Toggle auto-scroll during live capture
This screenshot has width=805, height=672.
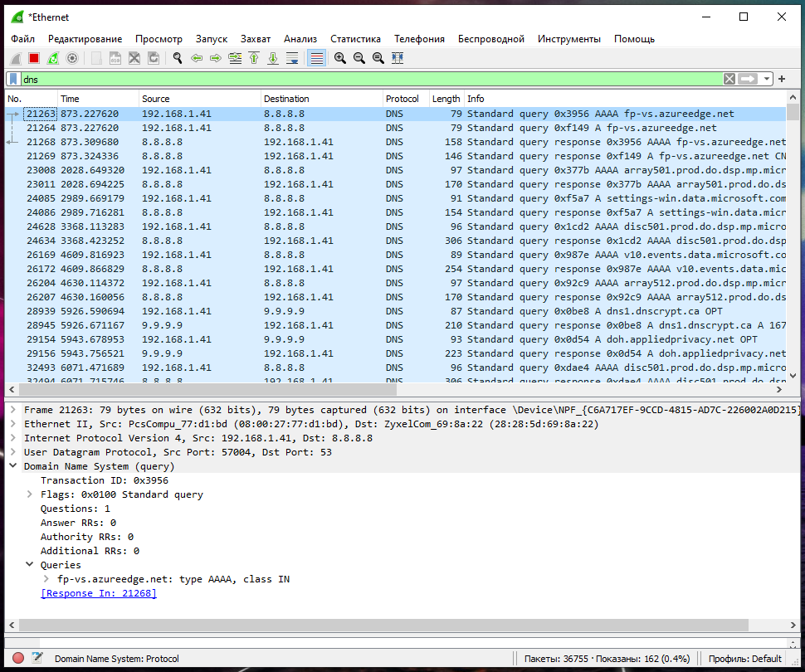tap(292, 58)
